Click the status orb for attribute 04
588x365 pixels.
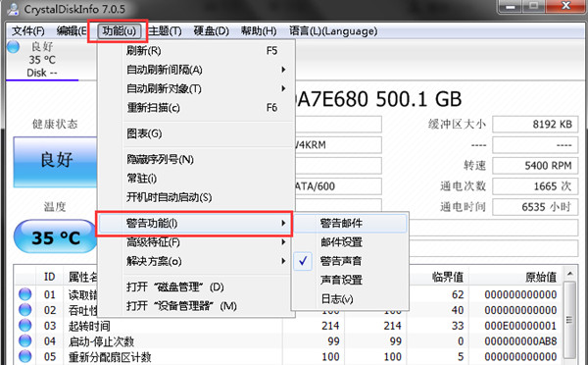pos(25,340)
